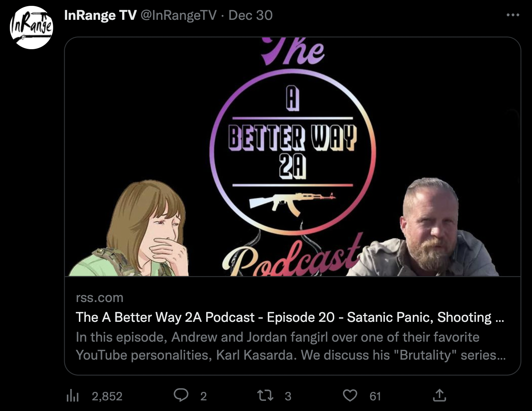This screenshot has height=411, width=532.
Task: Retweet using the retweet arrows icon
Action: click(265, 396)
